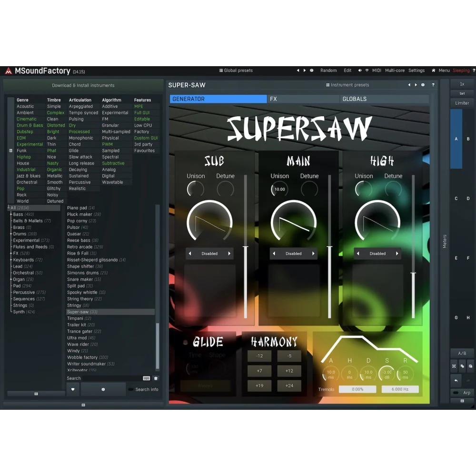Viewport: 476px width, 476px height.
Task: Click the MSoundFactory logo icon
Action: point(9,71)
